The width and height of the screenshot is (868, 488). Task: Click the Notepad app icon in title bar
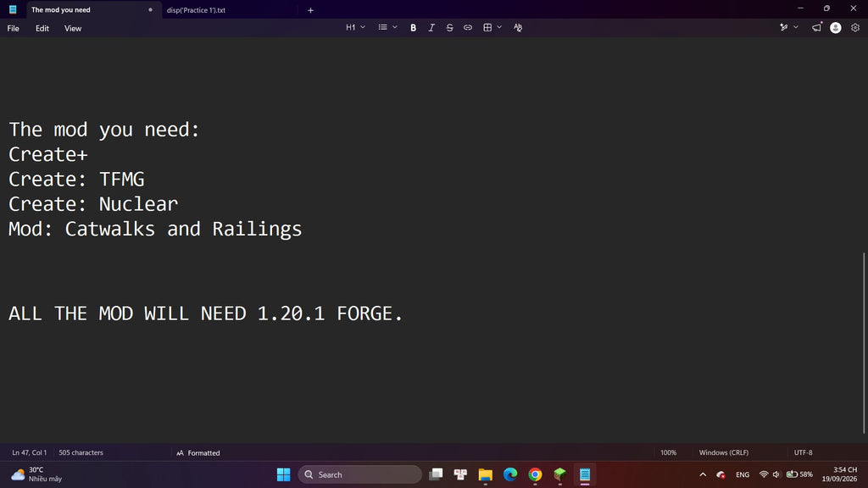click(13, 9)
